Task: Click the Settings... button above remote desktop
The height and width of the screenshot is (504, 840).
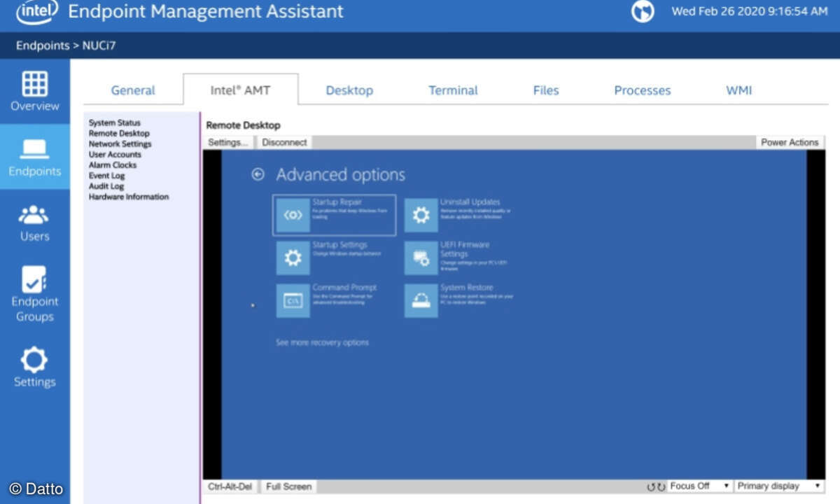Action: (x=228, y=142)
